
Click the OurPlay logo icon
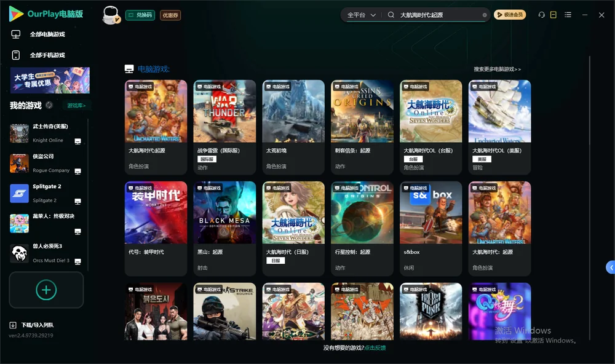point(16,14)
